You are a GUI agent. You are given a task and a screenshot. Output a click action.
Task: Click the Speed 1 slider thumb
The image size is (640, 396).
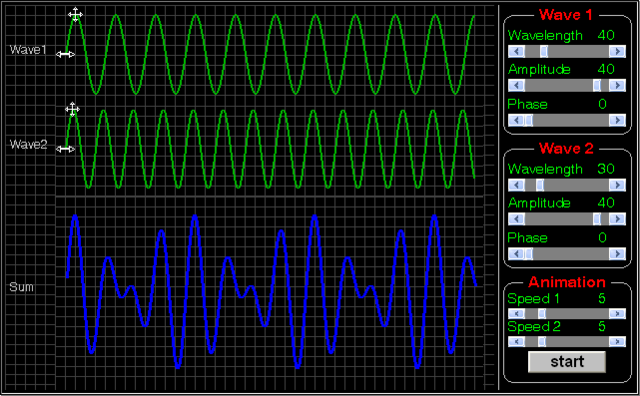coord(542,314)
